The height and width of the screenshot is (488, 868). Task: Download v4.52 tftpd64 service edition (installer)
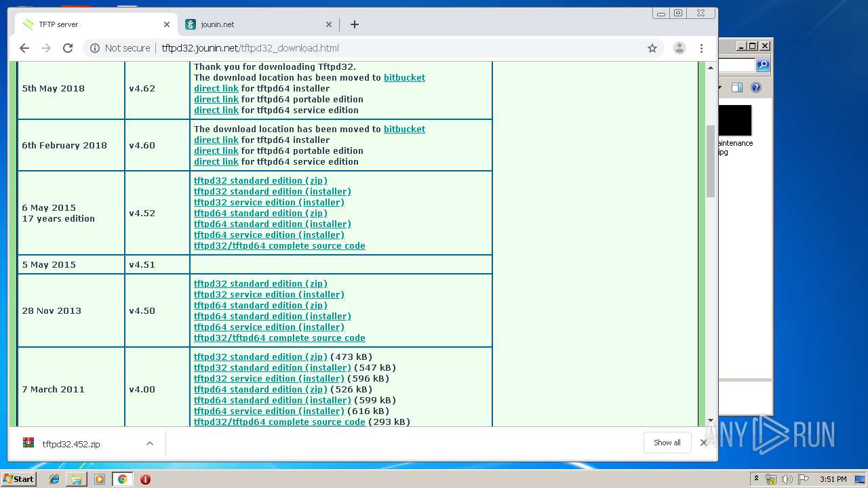[269, 235]
